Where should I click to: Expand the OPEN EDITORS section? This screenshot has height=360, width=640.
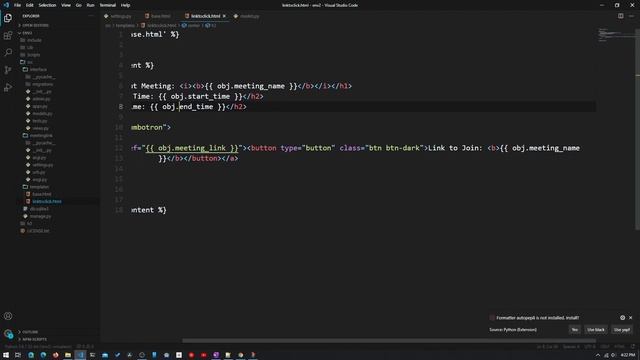click(x=36, y=25)
